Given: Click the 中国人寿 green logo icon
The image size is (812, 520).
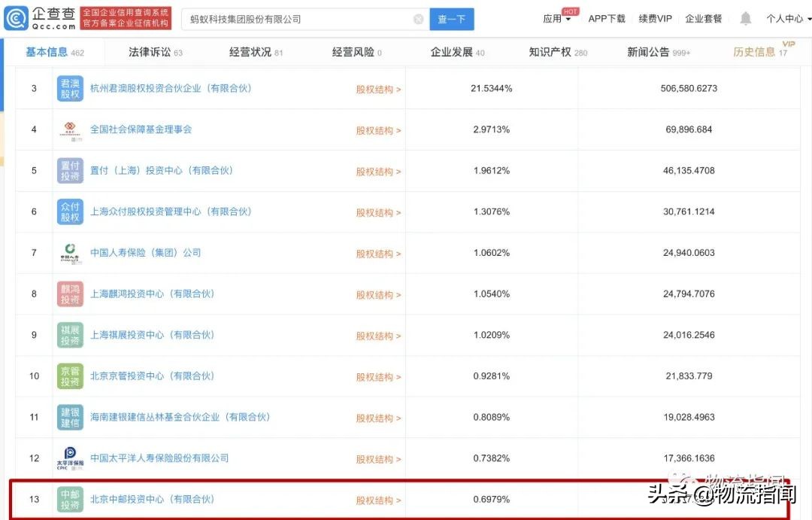Looking at the screenshot, I should click(x=69, y=252).
